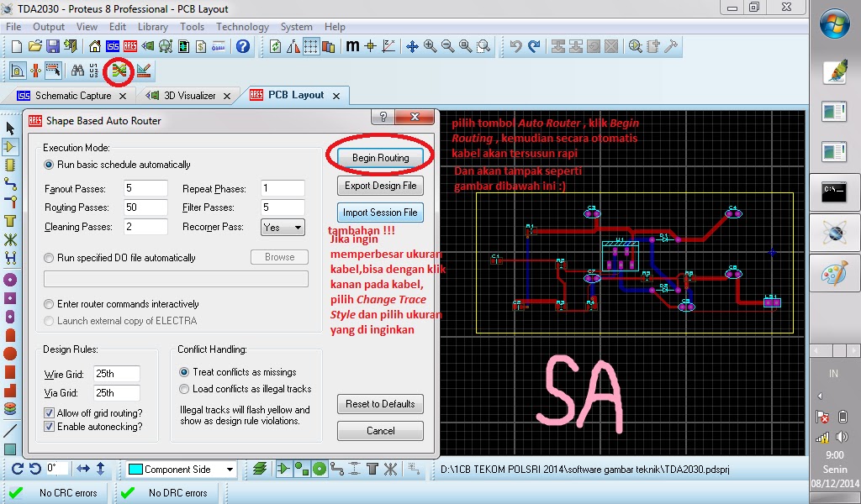
Task: Toggle 'Allow off grid routing?' checkbox
Action: coord(49,413)
